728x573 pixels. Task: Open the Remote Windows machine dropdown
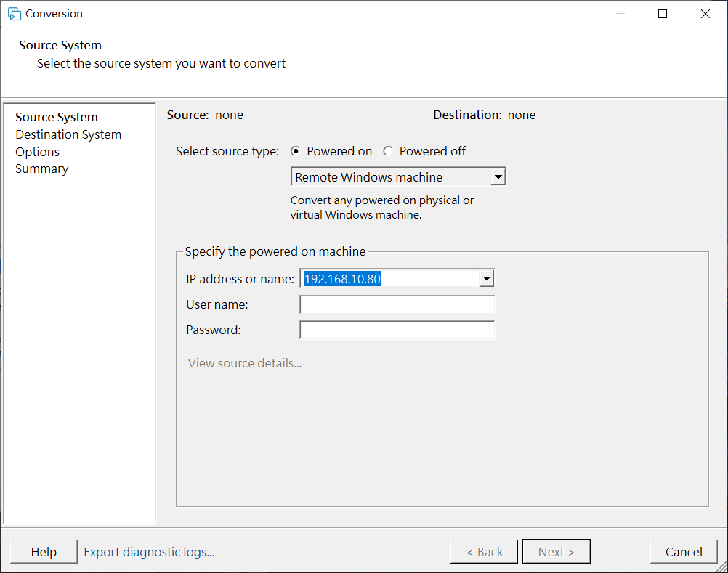click(x=498, y=176)
